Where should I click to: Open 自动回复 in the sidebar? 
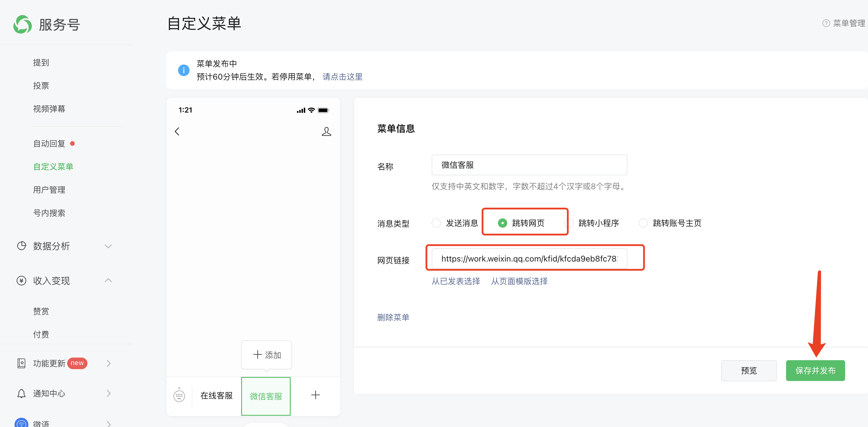49,144
